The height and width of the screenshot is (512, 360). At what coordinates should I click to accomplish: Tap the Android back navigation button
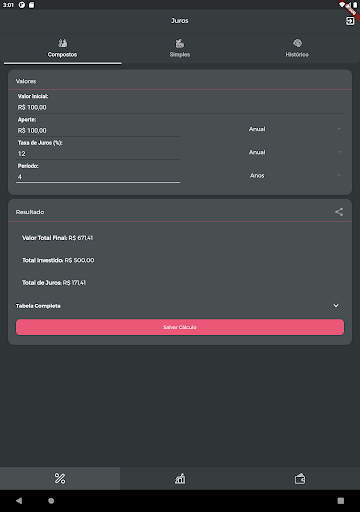coord(19,500)
